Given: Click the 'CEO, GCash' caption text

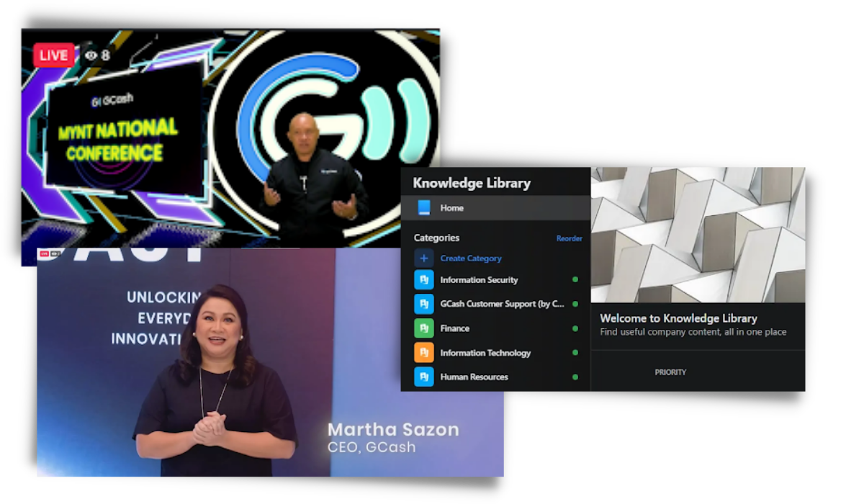Looking at the screenshot, I should pyautogui.click(x=372, y=447).
